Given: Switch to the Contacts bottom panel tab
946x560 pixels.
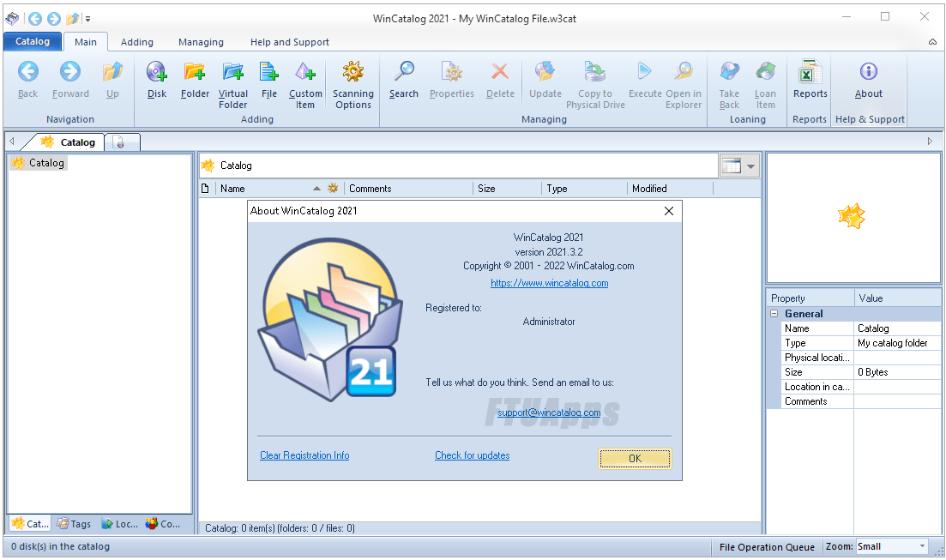Looking at the screenshot, I should pos(163,524).
